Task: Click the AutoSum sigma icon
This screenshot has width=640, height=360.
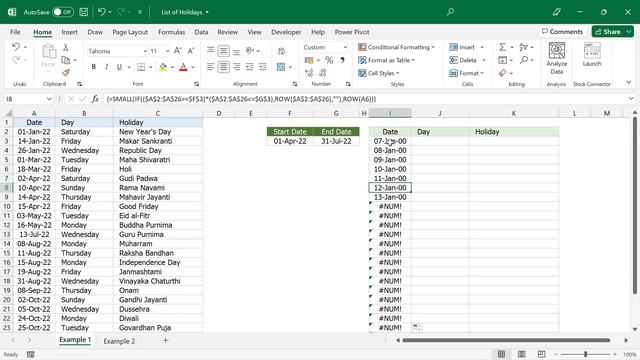Action: tap(502, 47)
